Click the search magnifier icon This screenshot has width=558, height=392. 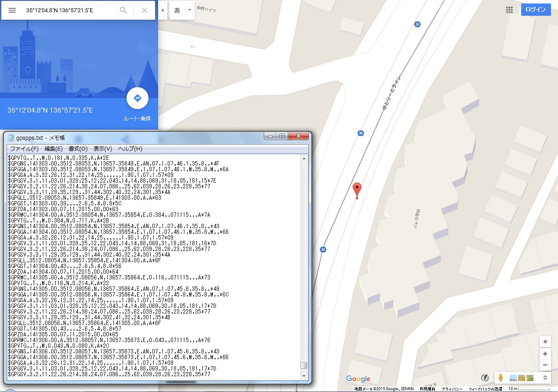[x=124, y=10]
